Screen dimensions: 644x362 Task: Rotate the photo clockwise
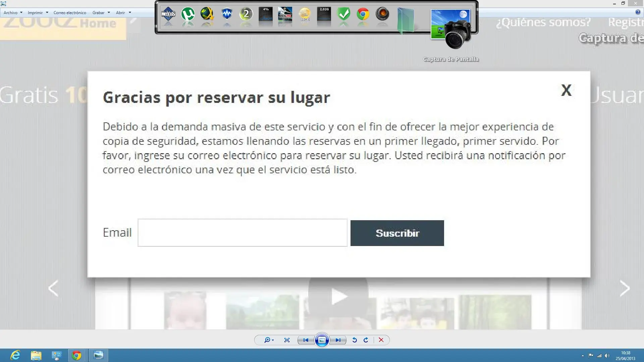(366, 340)
